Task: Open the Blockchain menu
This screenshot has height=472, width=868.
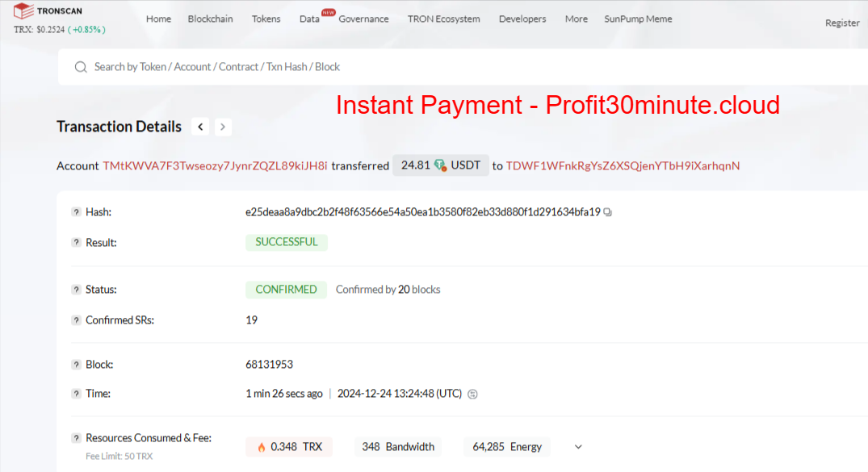Action: pyautogui.click(x=211, y=19)
